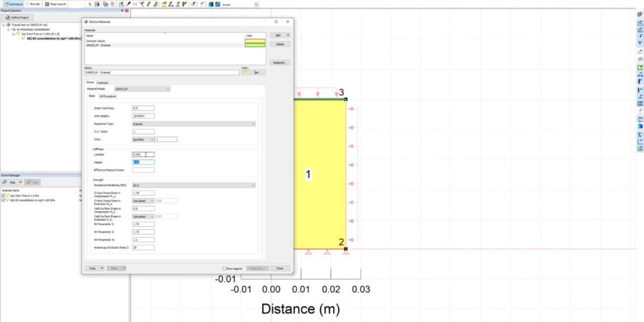Click the Definition view icon
Screen dimensions: 644x322
click(x=4, y=4)
